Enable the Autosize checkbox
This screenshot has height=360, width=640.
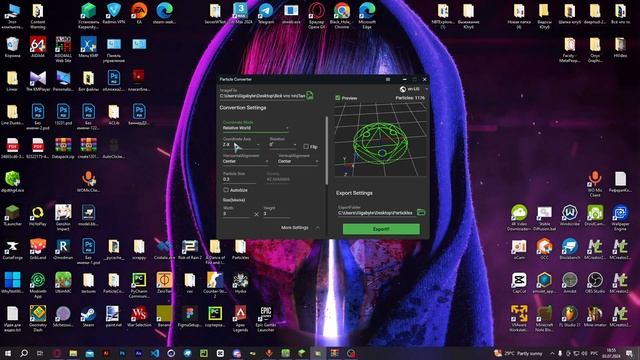(x=226, y=190)
